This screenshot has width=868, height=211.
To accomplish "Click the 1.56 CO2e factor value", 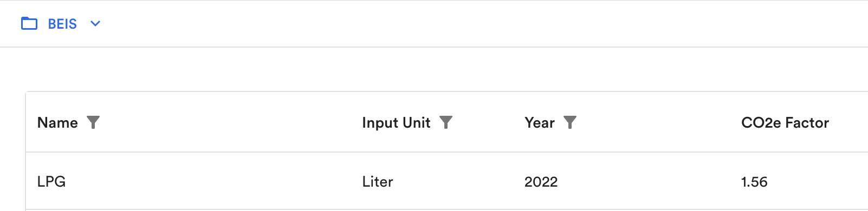I will 754,182.
